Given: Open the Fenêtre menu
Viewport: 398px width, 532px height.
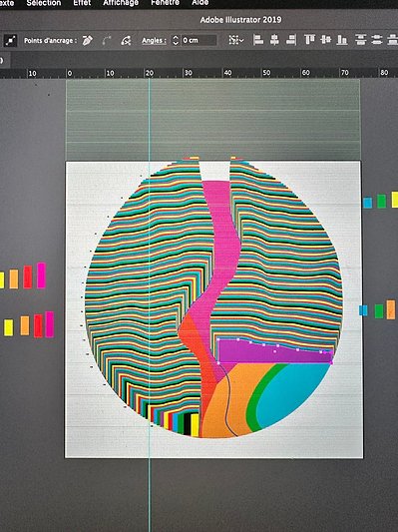Looking at the screenshot, I should point(166,3).
